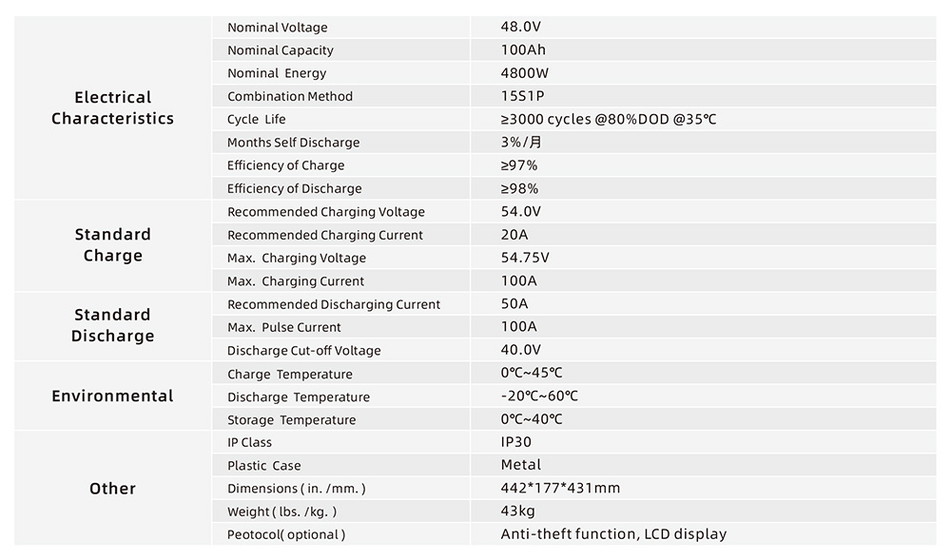Select the Anti-theft function, LCD display text
The height and width of the screenshot is (560, 951).
click(613, 534)
